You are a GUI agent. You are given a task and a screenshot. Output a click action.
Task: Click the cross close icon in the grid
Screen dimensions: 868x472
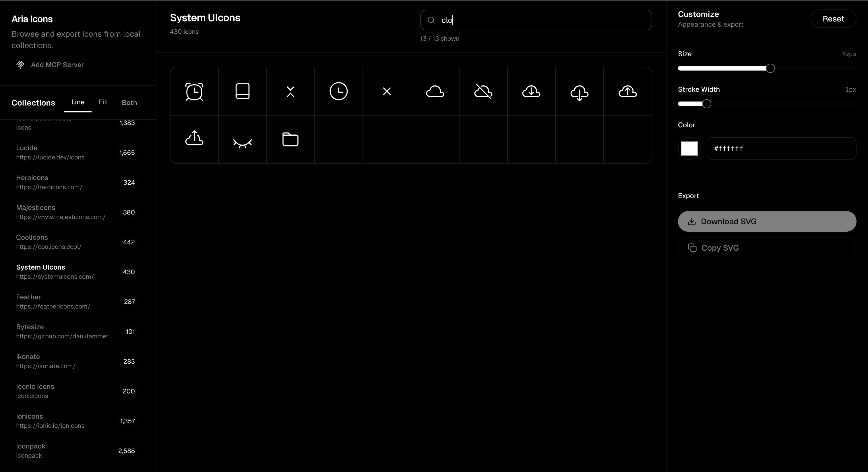386,91
